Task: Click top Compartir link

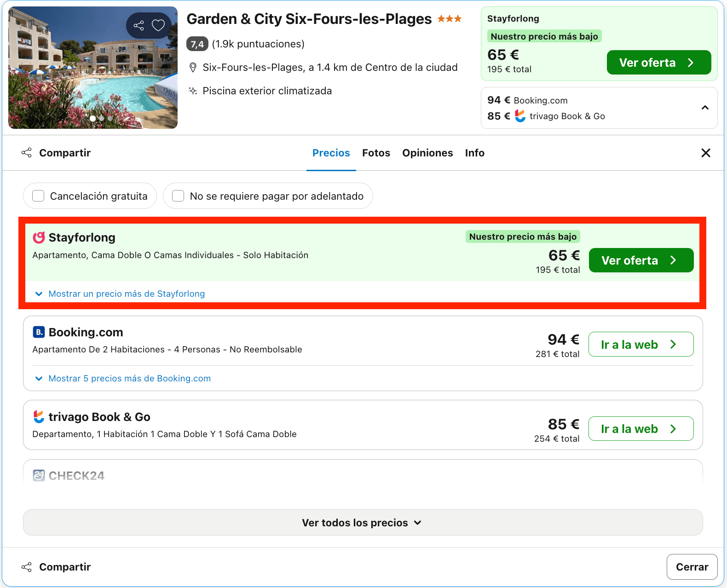Action: [65, 153]
